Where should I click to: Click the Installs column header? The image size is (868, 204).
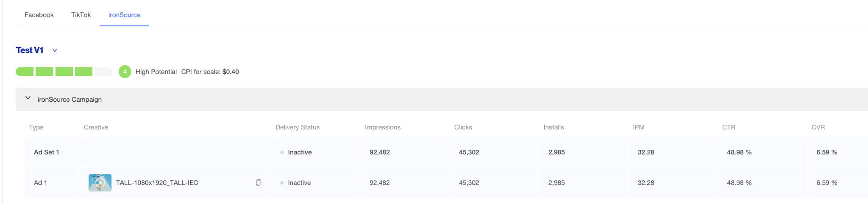point(554,127)
